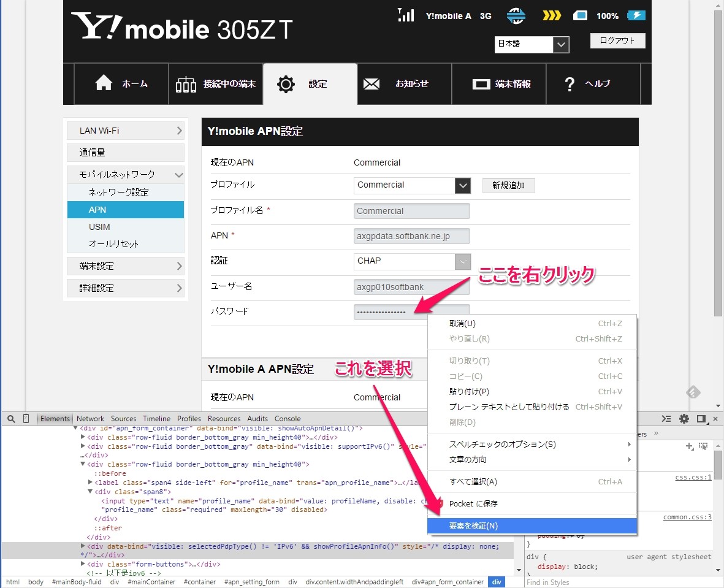Switch to the DevTools Network tab
The image size is (724, 588).
tap(91, 419)
